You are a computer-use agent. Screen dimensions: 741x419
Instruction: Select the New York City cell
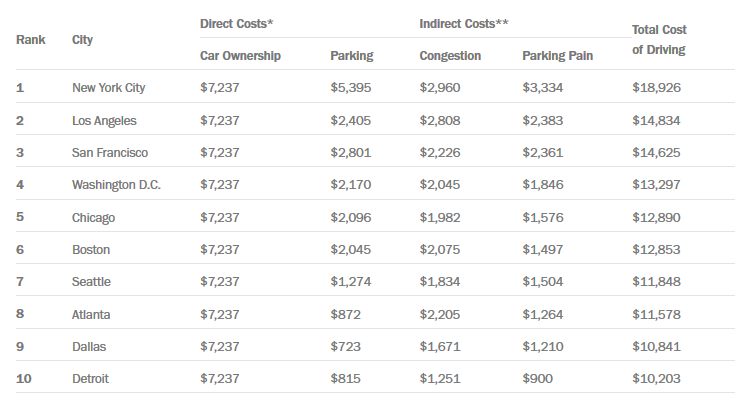coord(108,88)
